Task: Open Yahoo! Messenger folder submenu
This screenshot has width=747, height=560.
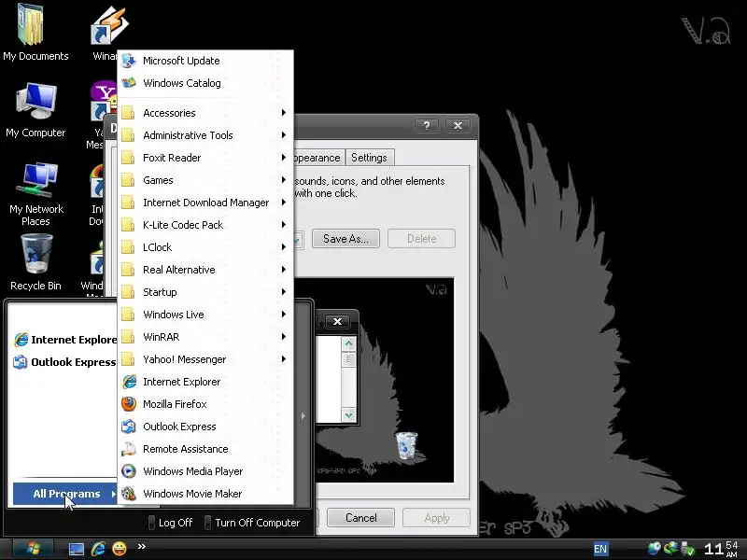Action: (205, 359)
